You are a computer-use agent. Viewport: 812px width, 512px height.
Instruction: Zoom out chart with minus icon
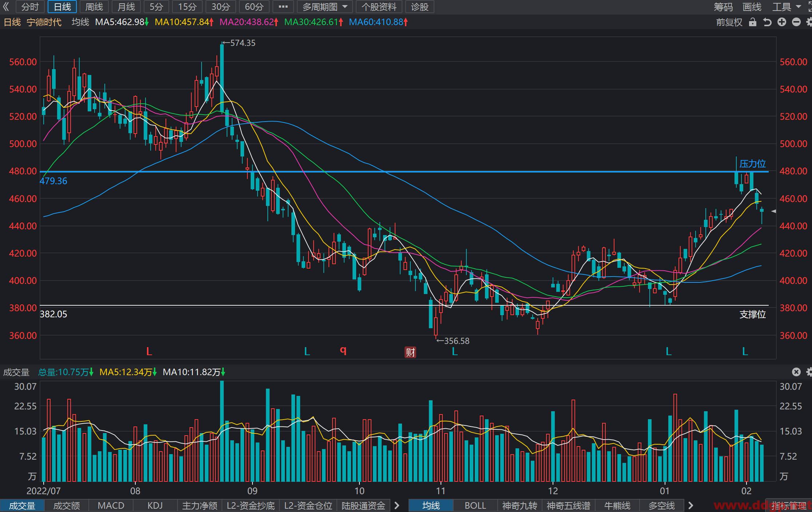[x=796, y=22]
